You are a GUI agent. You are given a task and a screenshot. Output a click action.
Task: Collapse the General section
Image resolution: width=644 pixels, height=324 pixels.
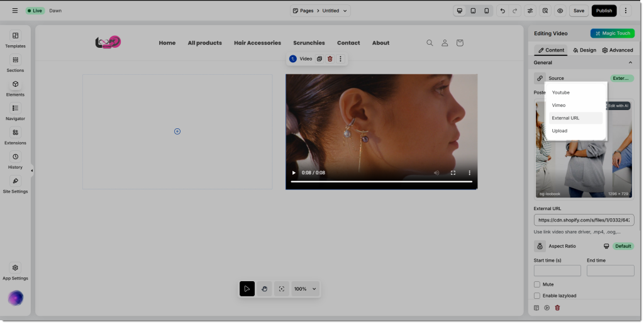tap(630, 62)
